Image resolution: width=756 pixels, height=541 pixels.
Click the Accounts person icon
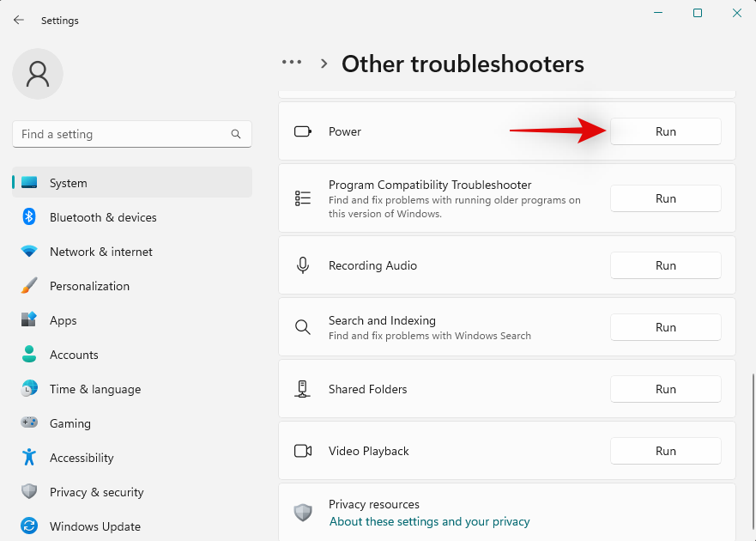(29, 355)
